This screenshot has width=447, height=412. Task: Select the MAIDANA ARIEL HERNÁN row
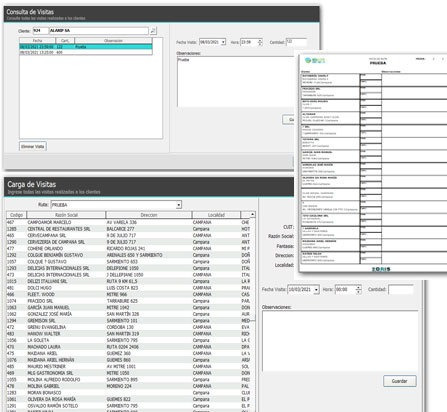[x=128, y=360]
